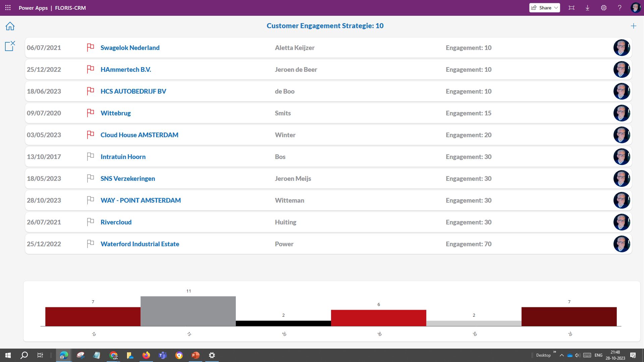Open HCS AUTOBEDRIJF BV company link
This screenshot has width=644, height=362.
[133, 91]
